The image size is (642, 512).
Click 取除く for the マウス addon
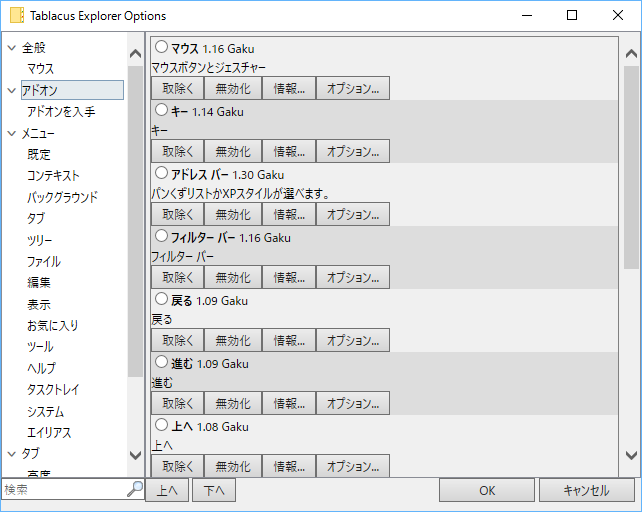(177, 88)
